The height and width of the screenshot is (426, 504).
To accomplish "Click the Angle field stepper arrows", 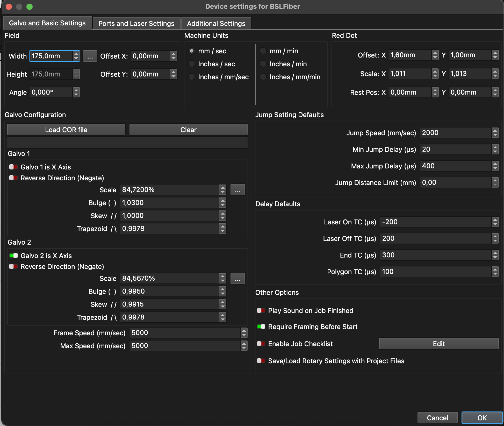I will click(x=76, y=93).
